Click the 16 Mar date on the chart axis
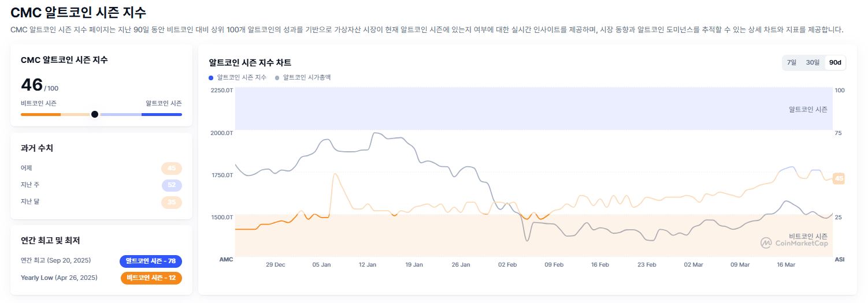 (x=786, y=264)
